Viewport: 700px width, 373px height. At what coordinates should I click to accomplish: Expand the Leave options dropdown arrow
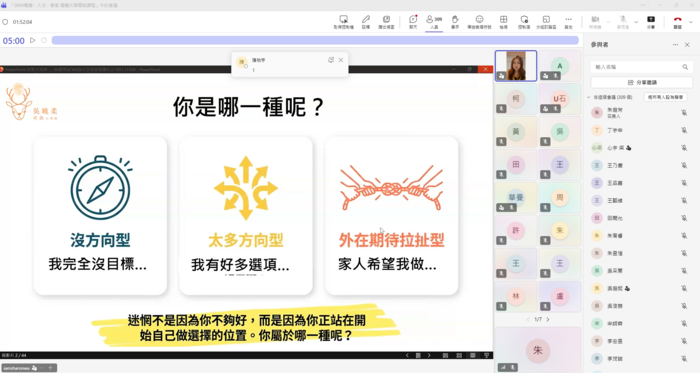point(691,22)
